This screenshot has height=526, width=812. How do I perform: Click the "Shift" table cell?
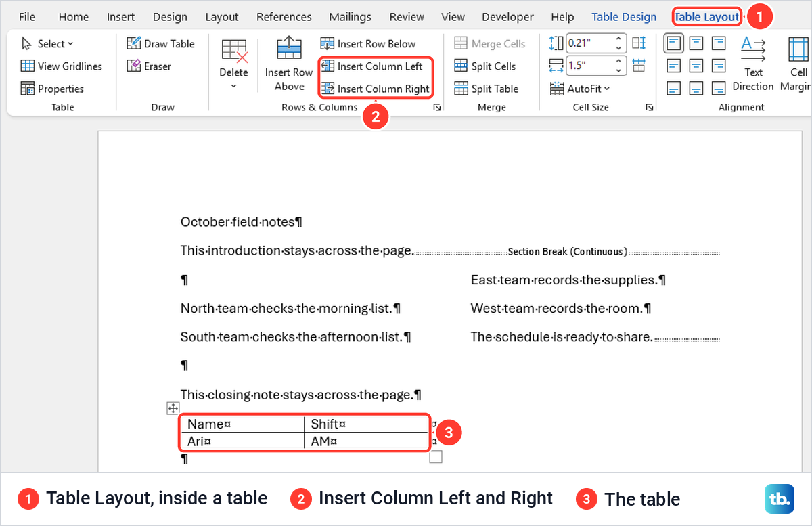pyautogui.click(x=366, y=424)
